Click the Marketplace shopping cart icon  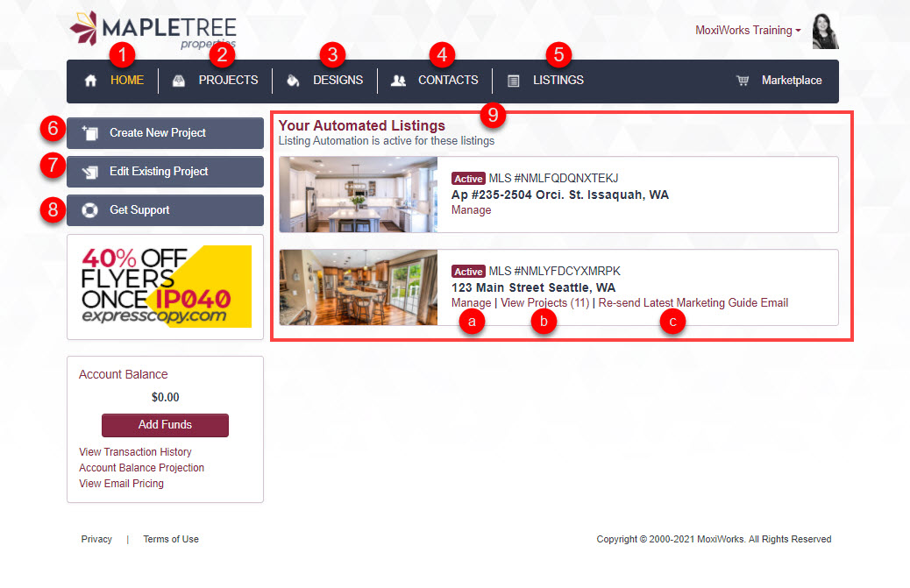[x=743, y=81]
